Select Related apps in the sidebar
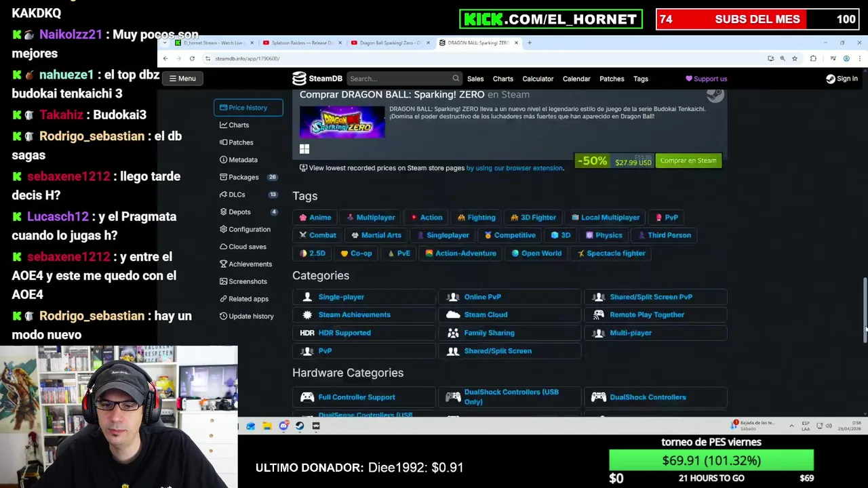This screenshot has height=488, width=868. pyautogui.click(x=244, y=299)
